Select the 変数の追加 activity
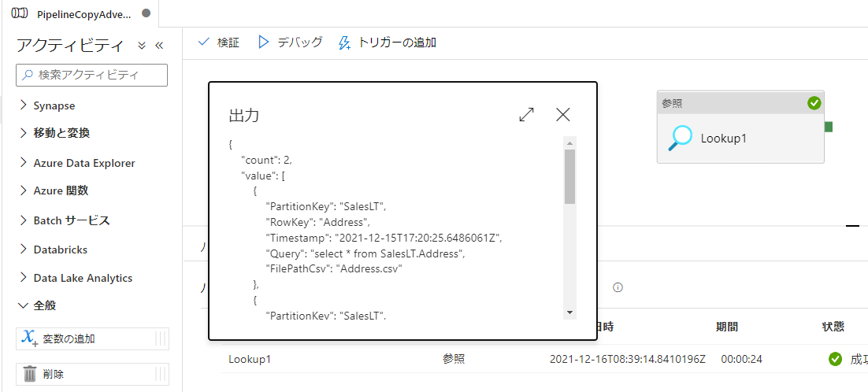Image resolution: width=868 pixels, height=392 pixels. (x=92, y=339)
